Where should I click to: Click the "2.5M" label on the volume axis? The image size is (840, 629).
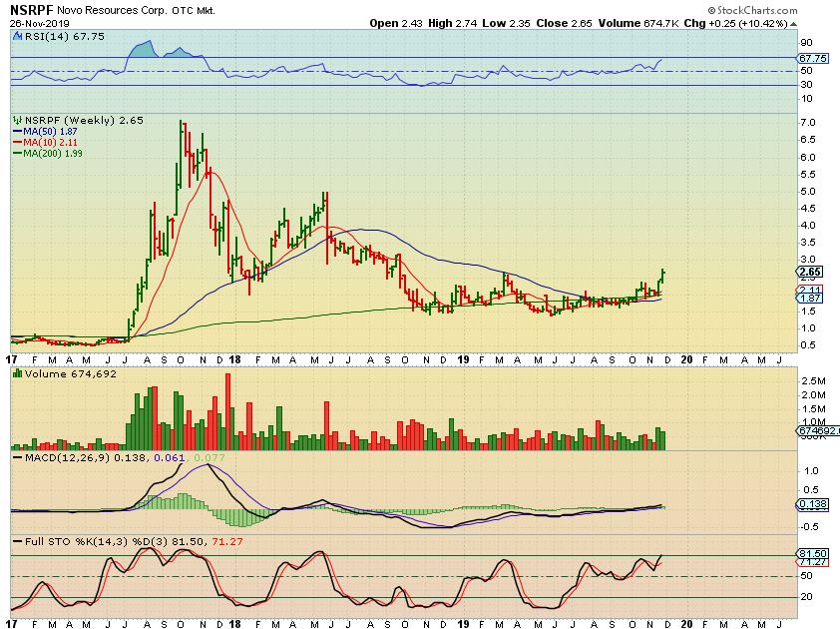[x=813, y=381]
